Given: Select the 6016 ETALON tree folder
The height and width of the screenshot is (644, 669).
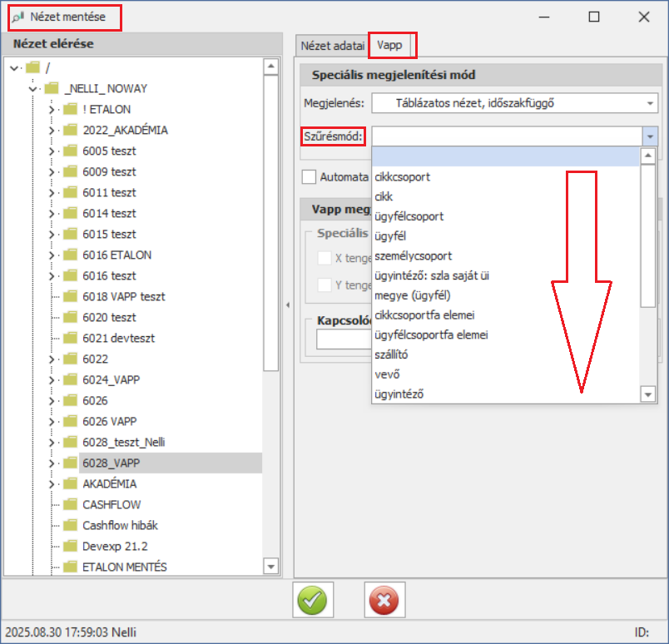Looking at the screenshot, I should [x=116, y=255].
